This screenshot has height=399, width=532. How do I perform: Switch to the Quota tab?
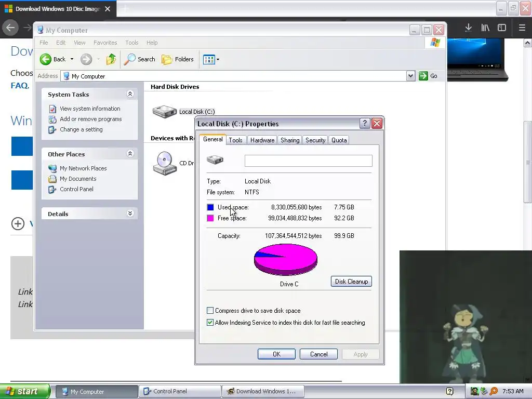tap(339, 140)
